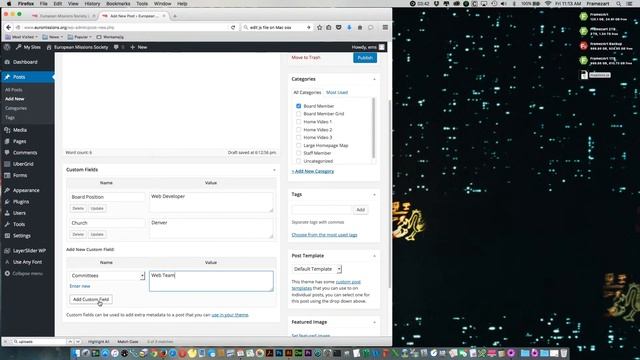
Task: Click Add Custom Field button
Action: pos(91,300)
